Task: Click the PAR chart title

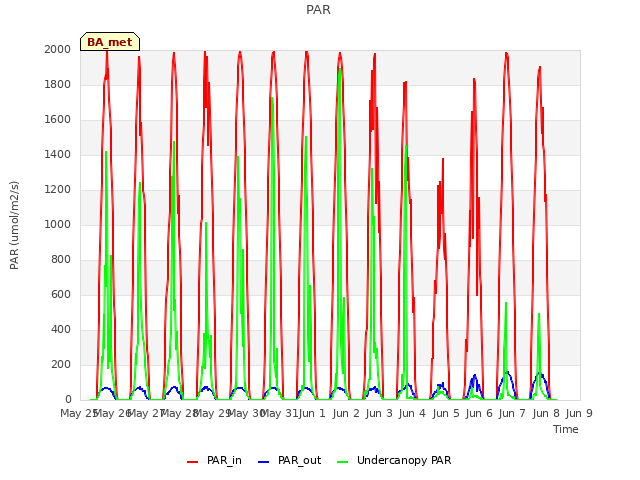Action: tap(318, 10)
